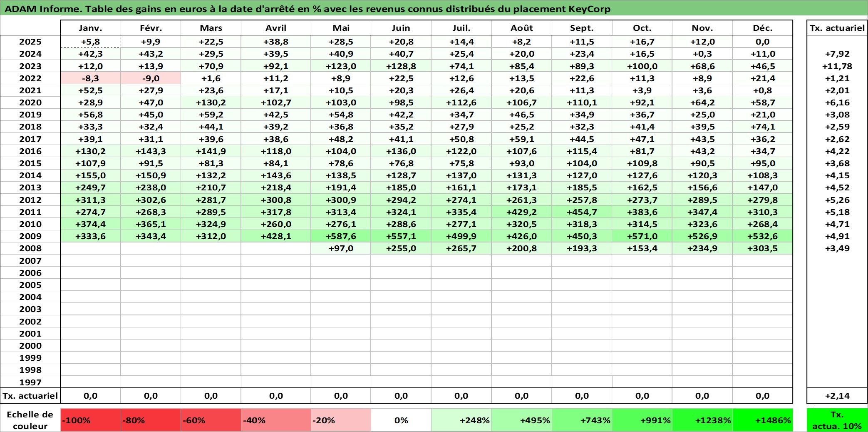Select the +5,8 cell in 2025
This screenshot has width=868, height=432.
[91, 42]
